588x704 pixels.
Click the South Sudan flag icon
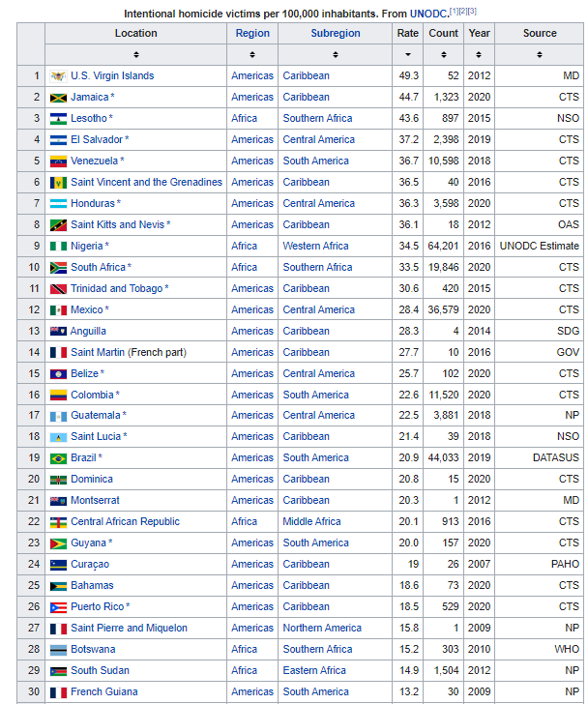click(x=58, y=671)
